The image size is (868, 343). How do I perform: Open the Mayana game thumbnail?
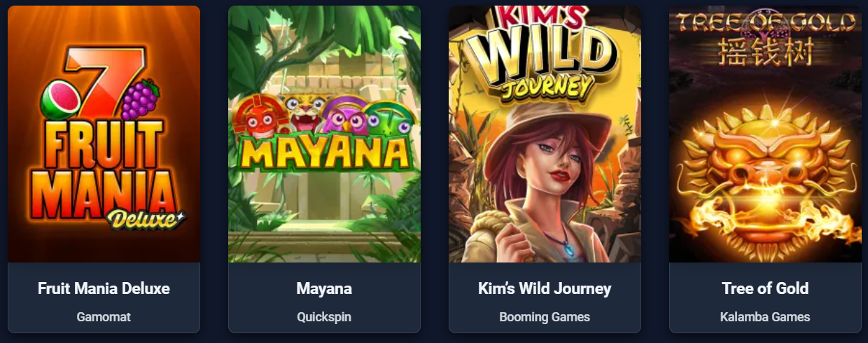coord(324,134)
